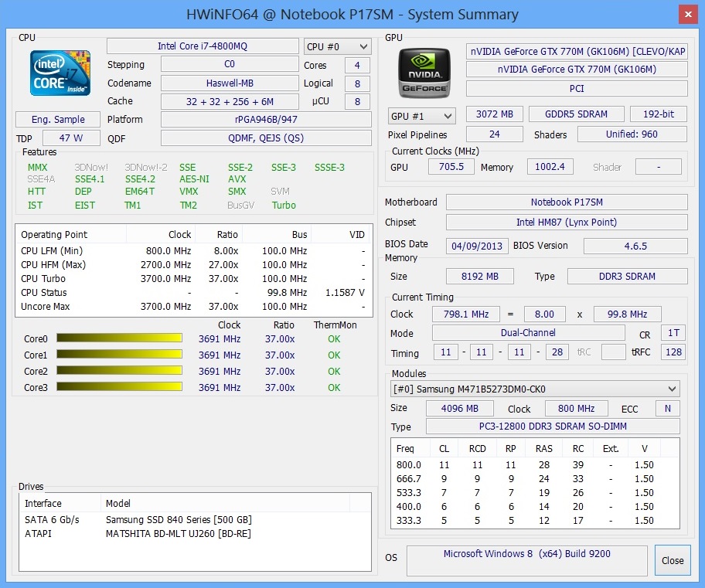The width and height of the screenshot is (705, 588).
Task: Click the 3072 MB video memory field
Action: [495, 114]
